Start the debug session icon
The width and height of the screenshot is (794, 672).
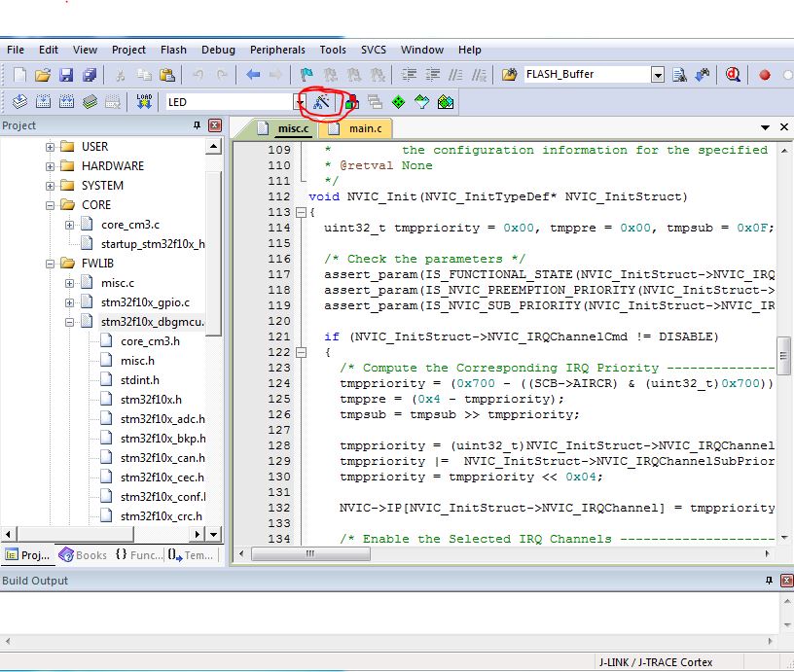tap(732, 75)
